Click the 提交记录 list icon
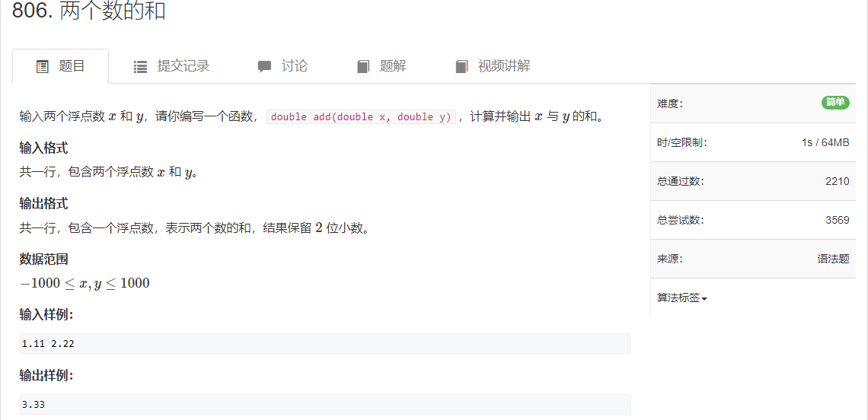The image size is (868, 420). [140, 67]
